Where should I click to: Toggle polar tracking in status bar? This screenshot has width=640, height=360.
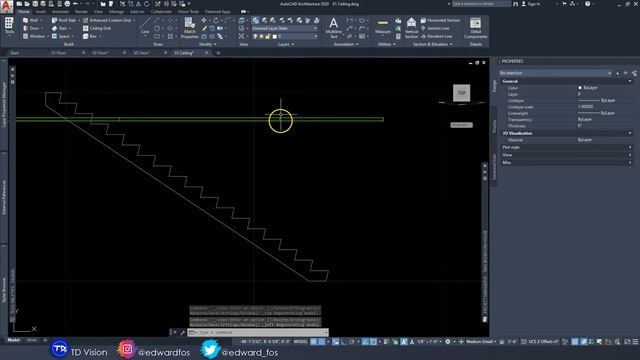pyautogui.click(x=352, y=342)
